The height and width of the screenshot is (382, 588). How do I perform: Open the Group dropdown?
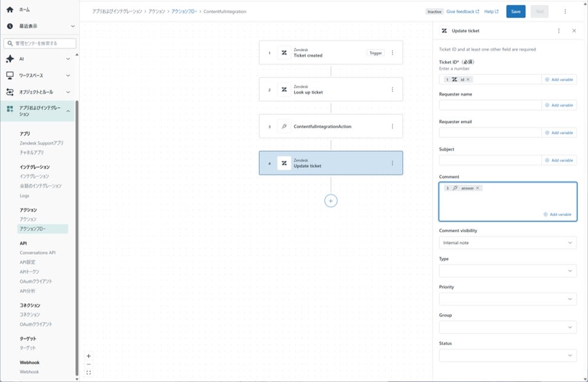coord(508,328)
